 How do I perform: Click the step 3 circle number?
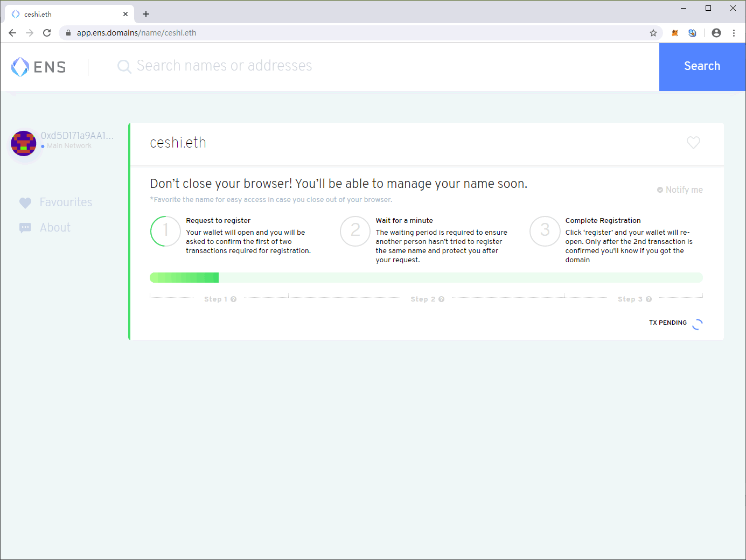(x=545, y=231)
